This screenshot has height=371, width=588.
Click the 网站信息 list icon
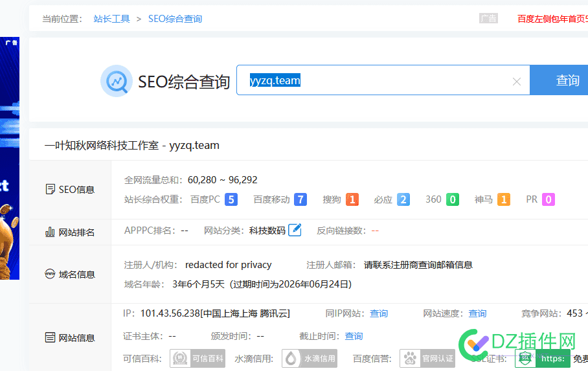[x=50, y=337]
